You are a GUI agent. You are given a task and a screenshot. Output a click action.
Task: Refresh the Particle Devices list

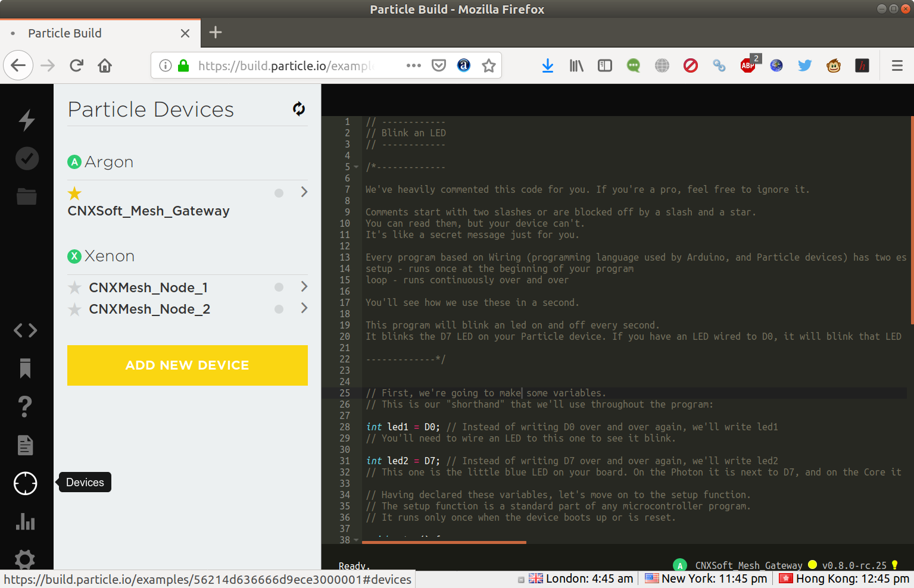pyautogui.click(x=299, y=108)
